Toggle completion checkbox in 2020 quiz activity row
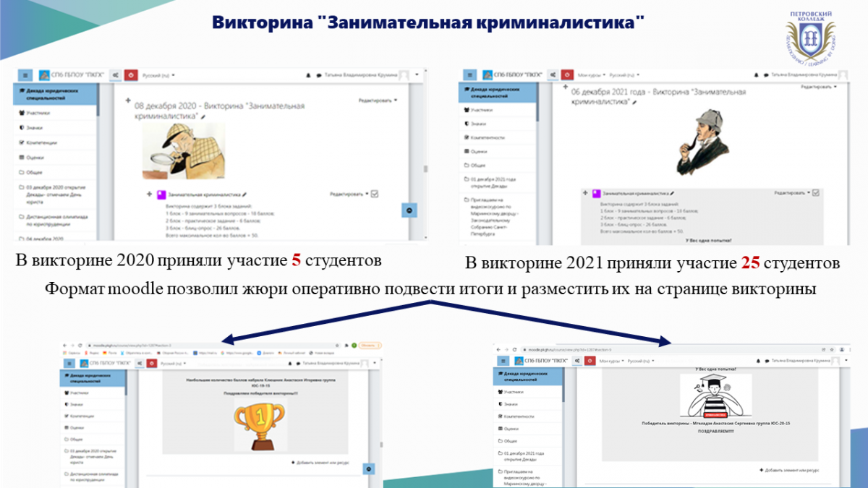Screen dimensions: 868x488 (375, 194)
